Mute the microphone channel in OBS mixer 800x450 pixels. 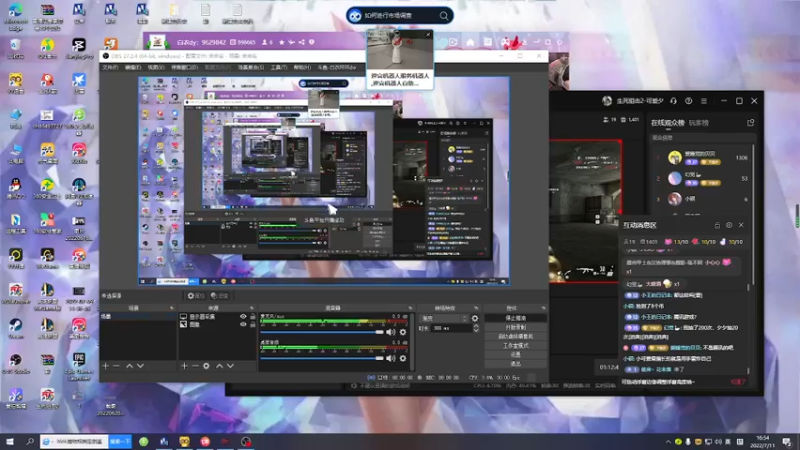391,332
